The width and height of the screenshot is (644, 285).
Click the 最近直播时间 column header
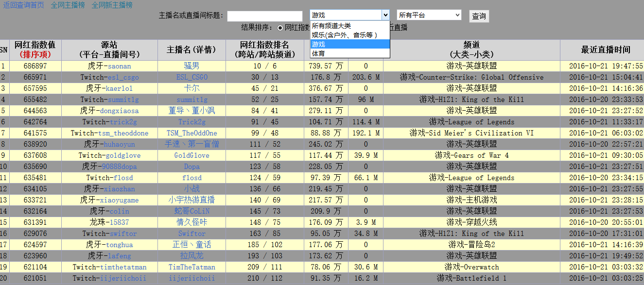[x=606, y=50]
